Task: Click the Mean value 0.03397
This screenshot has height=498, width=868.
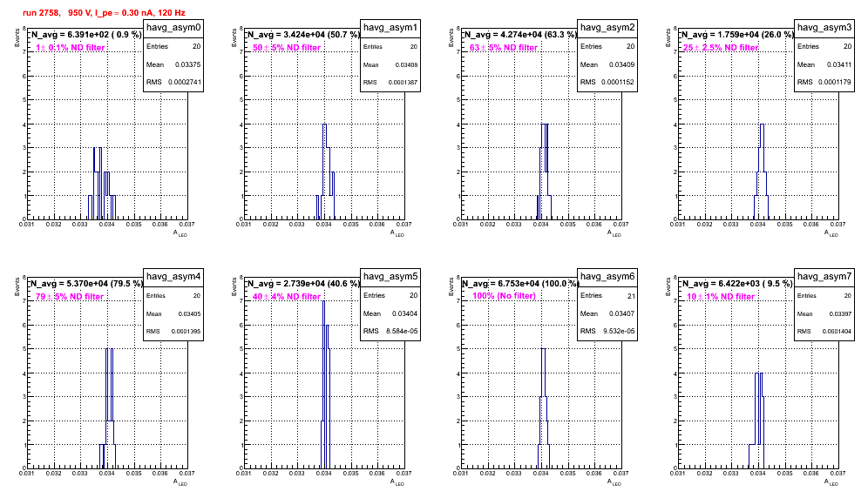Action: (x=840, y=313)
